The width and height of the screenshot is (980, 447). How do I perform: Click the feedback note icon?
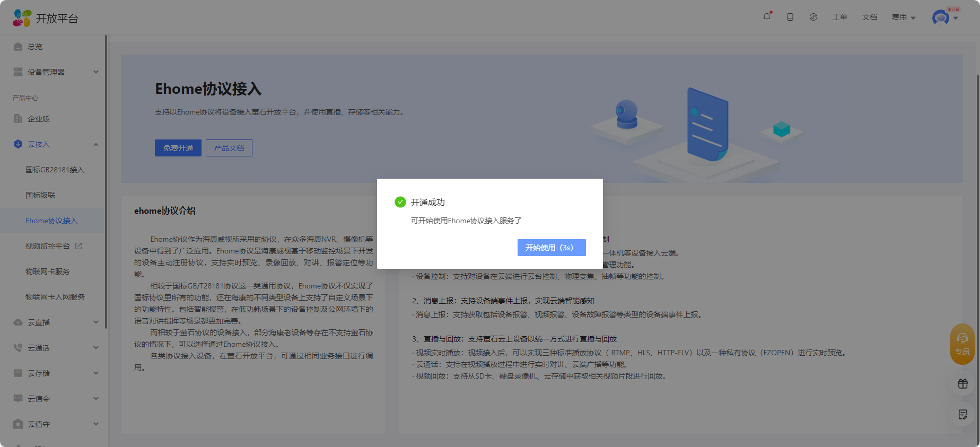pyautogui.click(x=963, y=415)
